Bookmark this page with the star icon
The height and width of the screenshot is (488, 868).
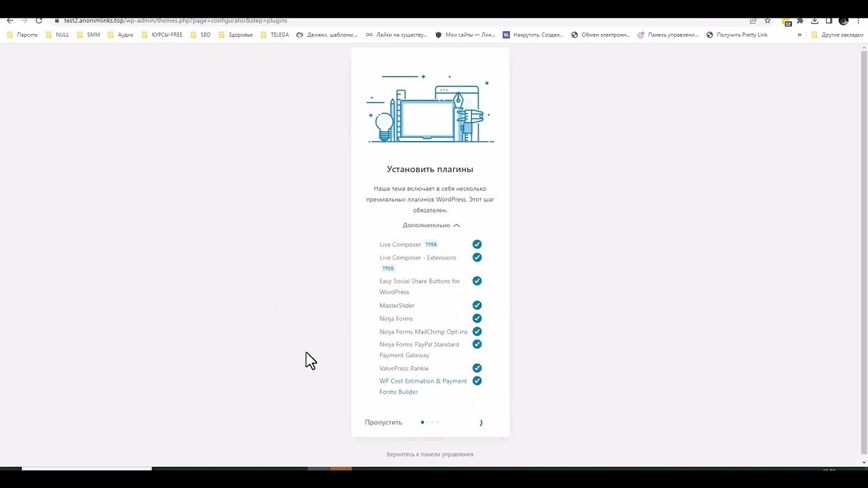[768, 20]
